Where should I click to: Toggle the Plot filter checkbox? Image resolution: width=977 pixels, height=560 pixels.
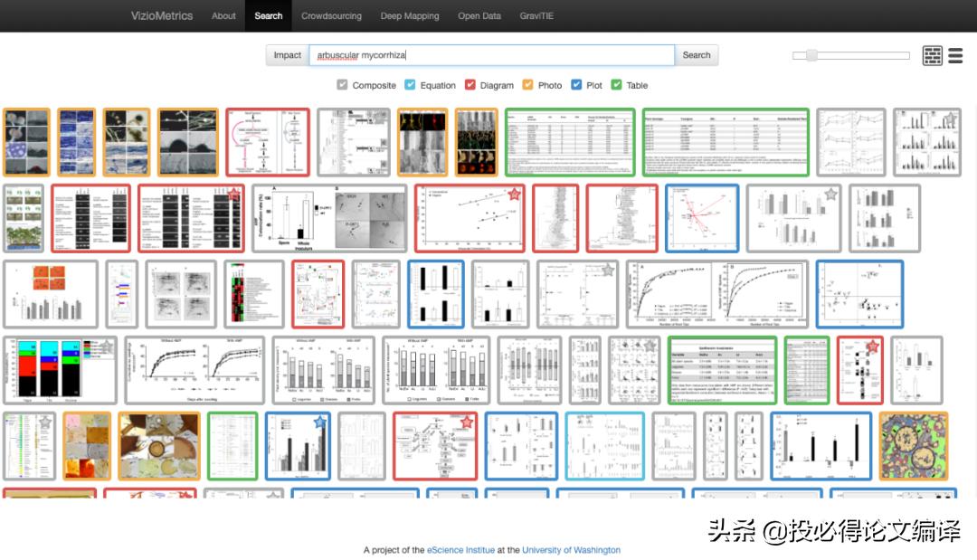[x=576, y=85]
